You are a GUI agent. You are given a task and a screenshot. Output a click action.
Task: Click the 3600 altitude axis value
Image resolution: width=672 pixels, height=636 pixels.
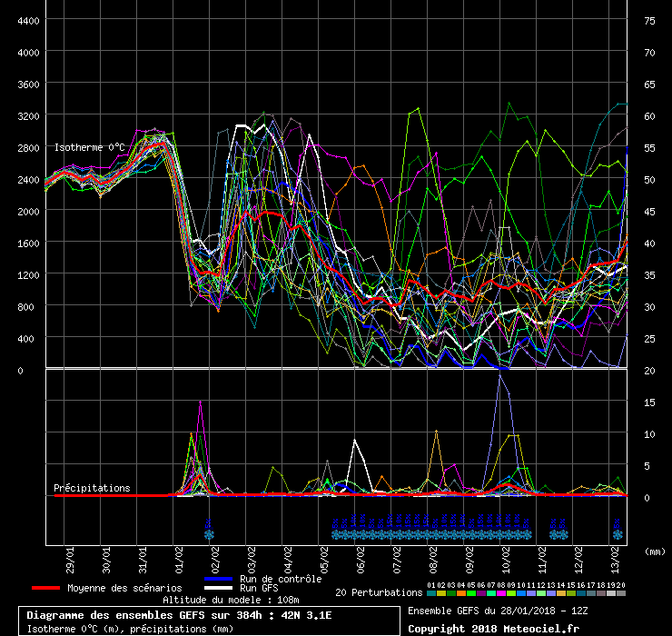click(28, 84)
